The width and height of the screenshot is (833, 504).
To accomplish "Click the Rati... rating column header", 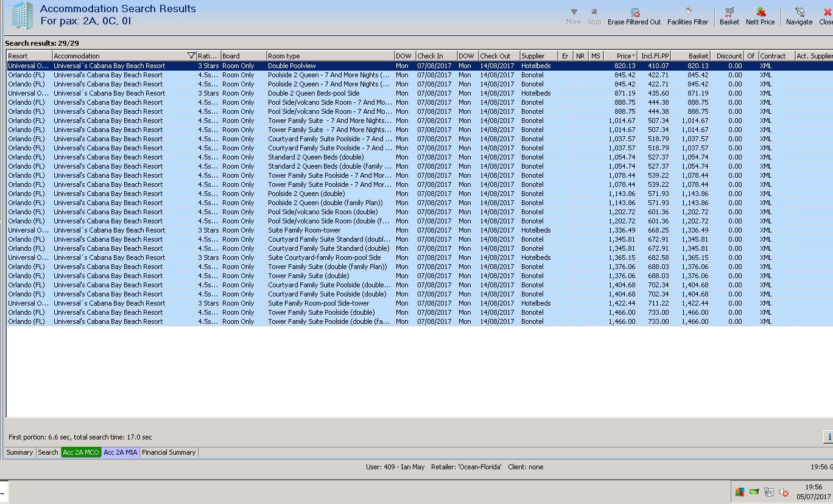I will (208, 56).
